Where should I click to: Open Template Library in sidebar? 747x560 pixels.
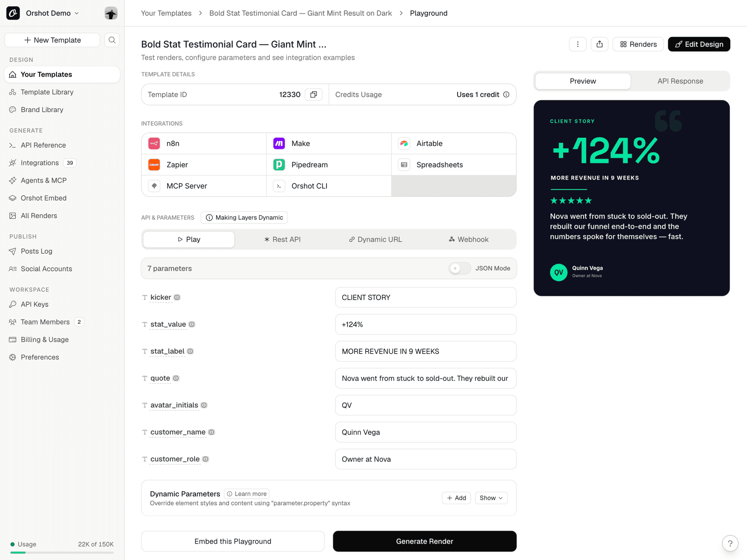pyautogui.click(x=62, y=92)
